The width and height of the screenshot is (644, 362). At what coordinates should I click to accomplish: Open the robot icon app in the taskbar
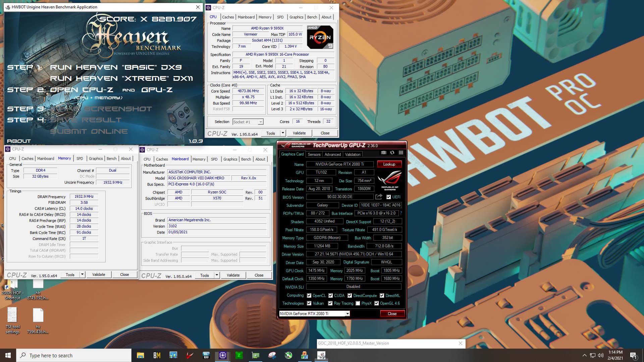point(321,355)
